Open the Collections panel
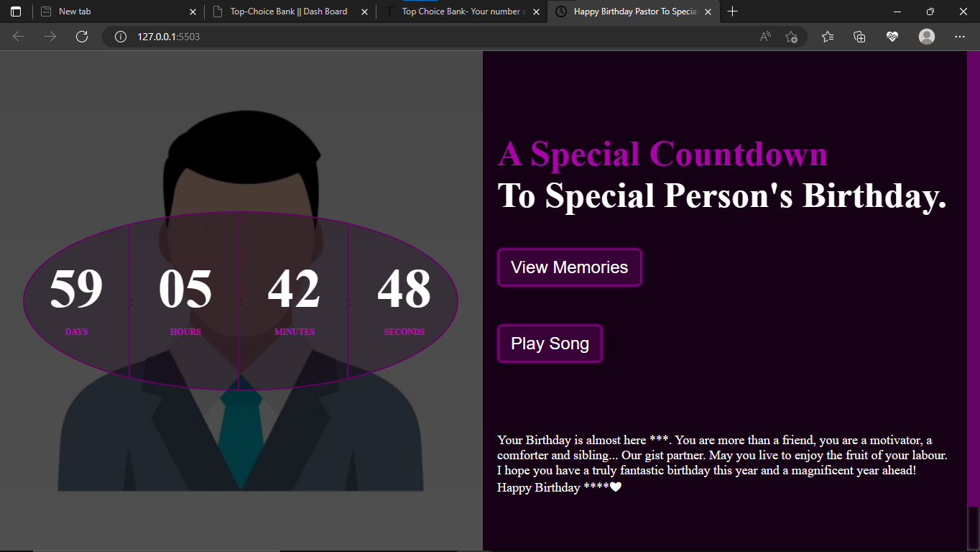The width and height of the screenshot is (980, 552). coord(859,37)
